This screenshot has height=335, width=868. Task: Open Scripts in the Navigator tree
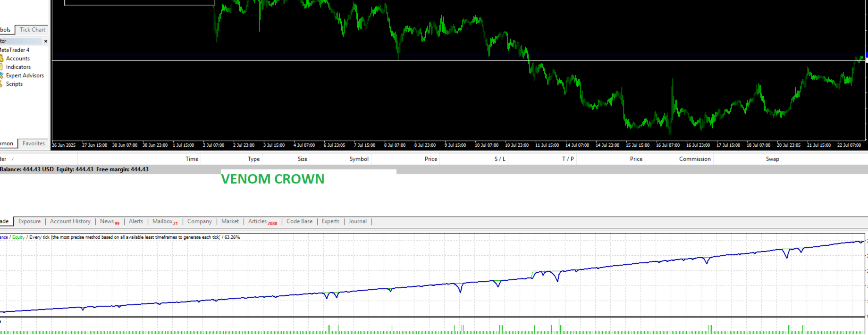pos(14,84)
